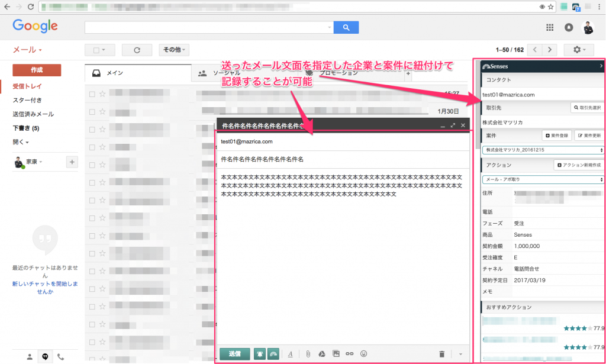
Task: Open the その他 dropdown menu
Action: [x=173, y=50]
